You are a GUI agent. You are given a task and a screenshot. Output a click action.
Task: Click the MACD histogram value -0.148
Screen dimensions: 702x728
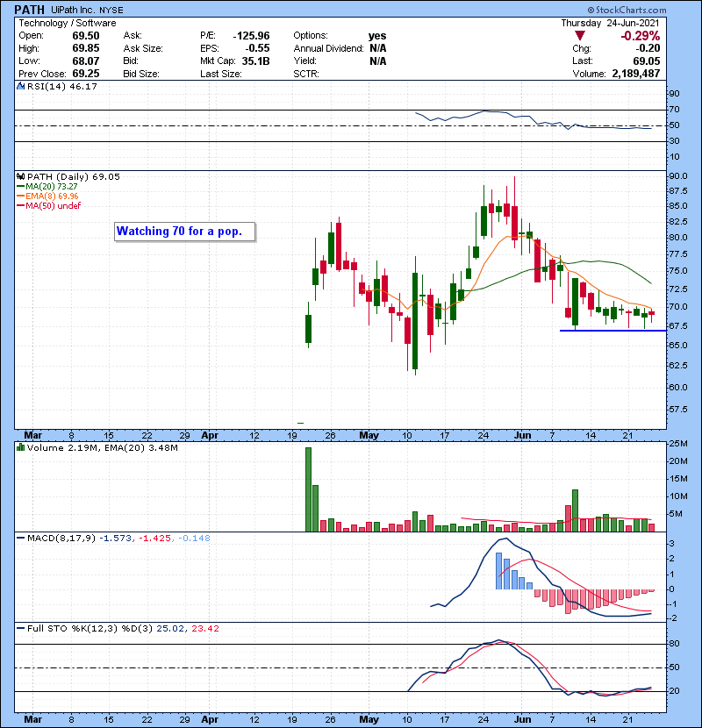(x=194, y=539)
